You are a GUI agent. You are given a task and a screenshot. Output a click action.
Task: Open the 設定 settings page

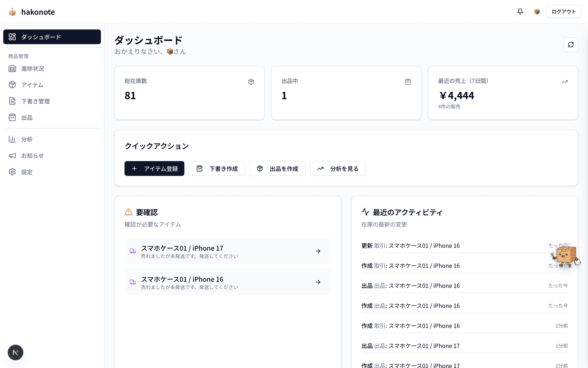point(27,172)
